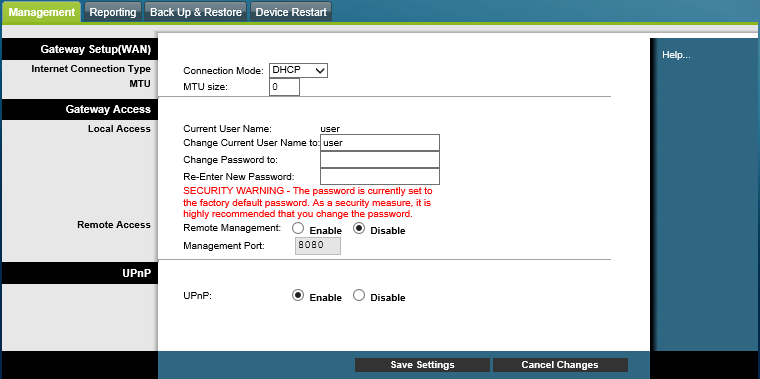The width and height of the screenshot is (760, 379).
Task: Select Disable for UPnP
Action: [x=359, y=295]
